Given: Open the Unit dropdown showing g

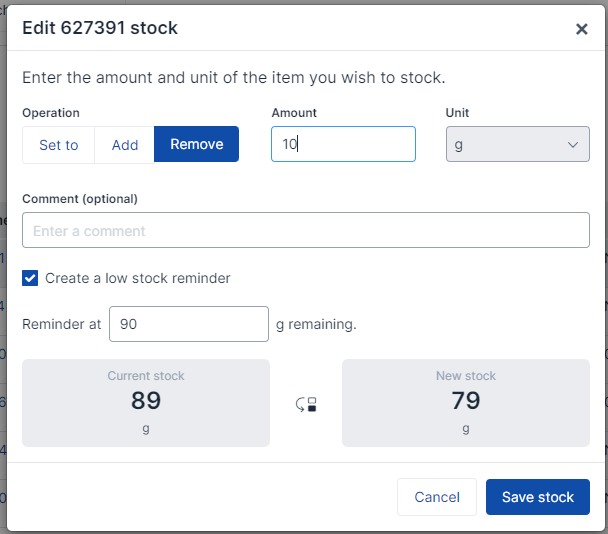Looking at the screenshot, I should coord(518,144).
